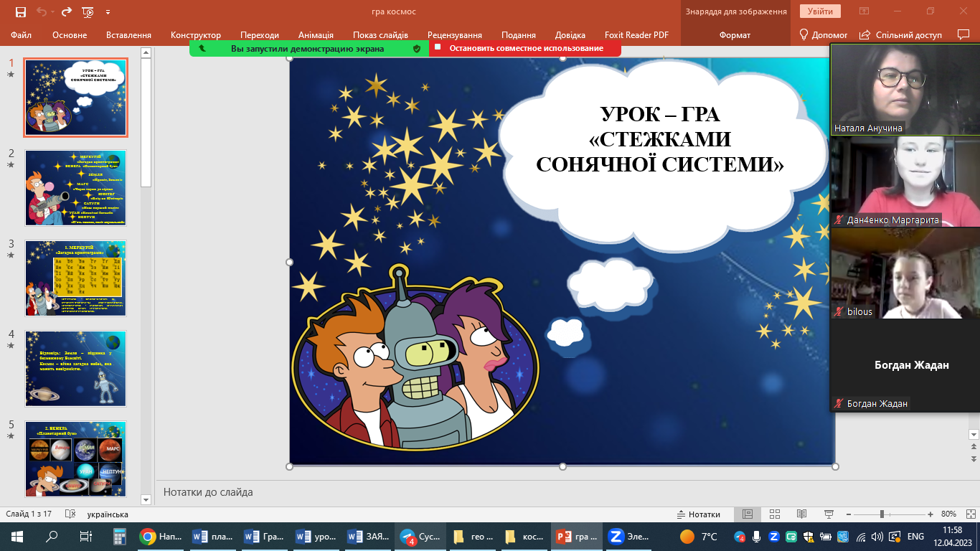Select slide 2 thumbnail with planet list
The height and width of the screenshot is (551, 980).
click(x=75, y=188)
